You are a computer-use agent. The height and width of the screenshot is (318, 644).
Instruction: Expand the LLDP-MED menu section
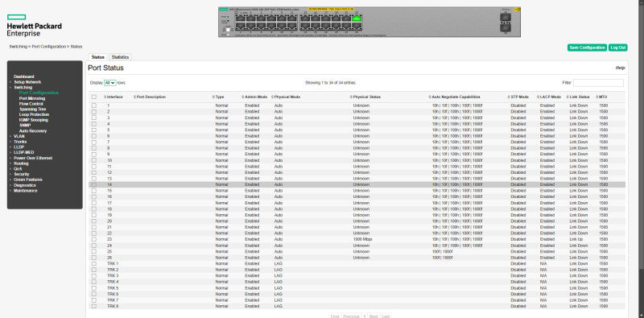pyautogui.click(x=24, y=152)
